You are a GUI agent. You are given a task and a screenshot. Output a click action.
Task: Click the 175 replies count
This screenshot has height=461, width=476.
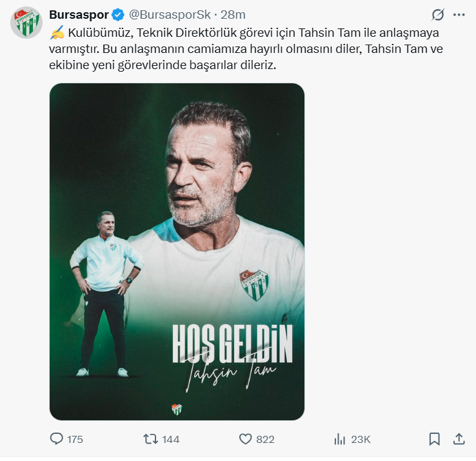click(x=75, y=440)
